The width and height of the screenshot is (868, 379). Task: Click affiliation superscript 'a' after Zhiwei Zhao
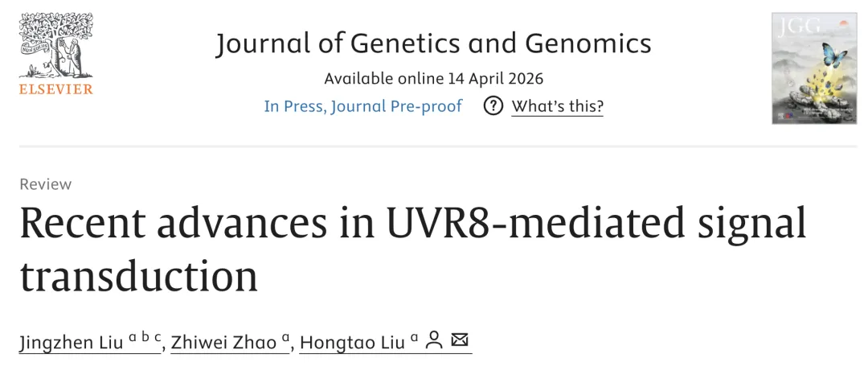[x=285, y=337]
